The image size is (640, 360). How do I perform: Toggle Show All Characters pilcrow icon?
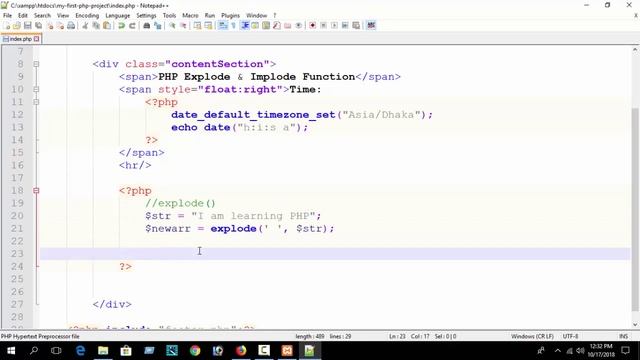pos(233,26)
